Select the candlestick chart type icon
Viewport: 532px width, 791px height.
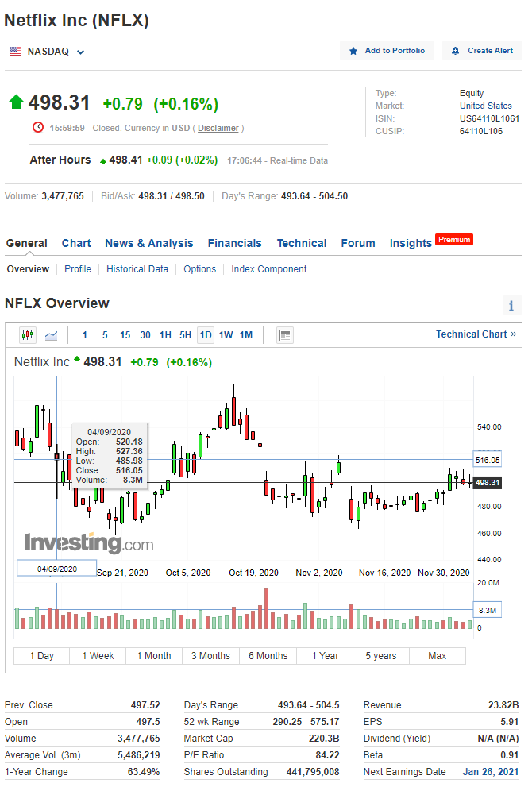(x=28, y=334)
